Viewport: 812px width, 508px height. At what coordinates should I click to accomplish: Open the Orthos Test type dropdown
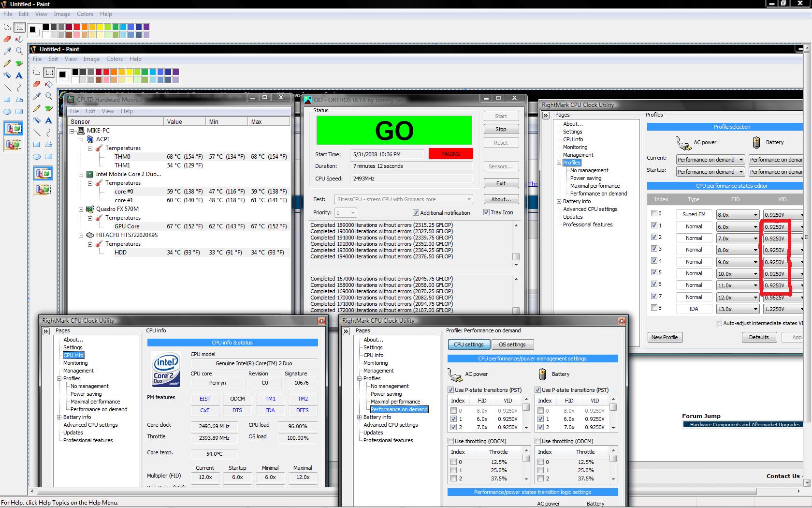(x=404, y=199)
